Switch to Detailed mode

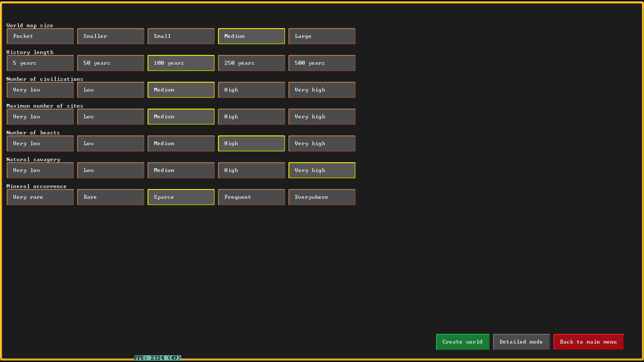coord(521,342)
